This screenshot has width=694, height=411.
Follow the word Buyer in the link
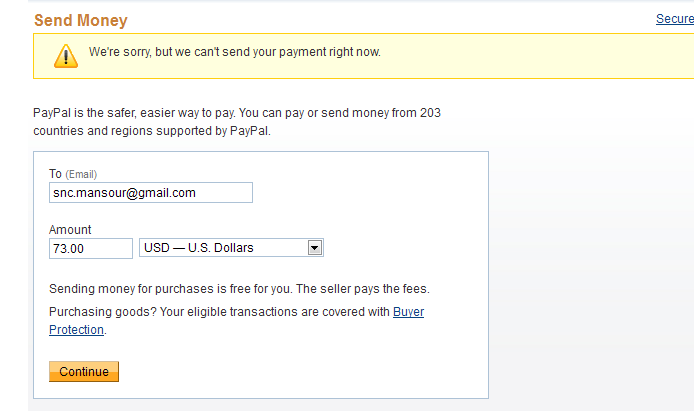408,312
